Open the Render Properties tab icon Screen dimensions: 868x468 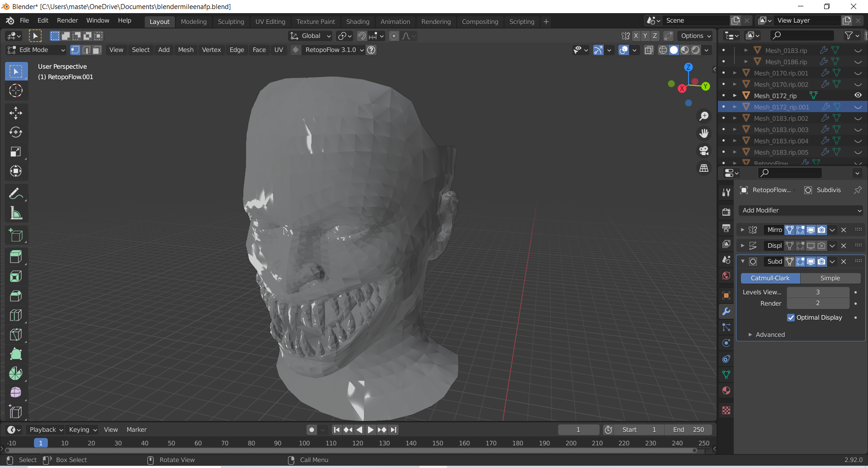click(726, 212)
